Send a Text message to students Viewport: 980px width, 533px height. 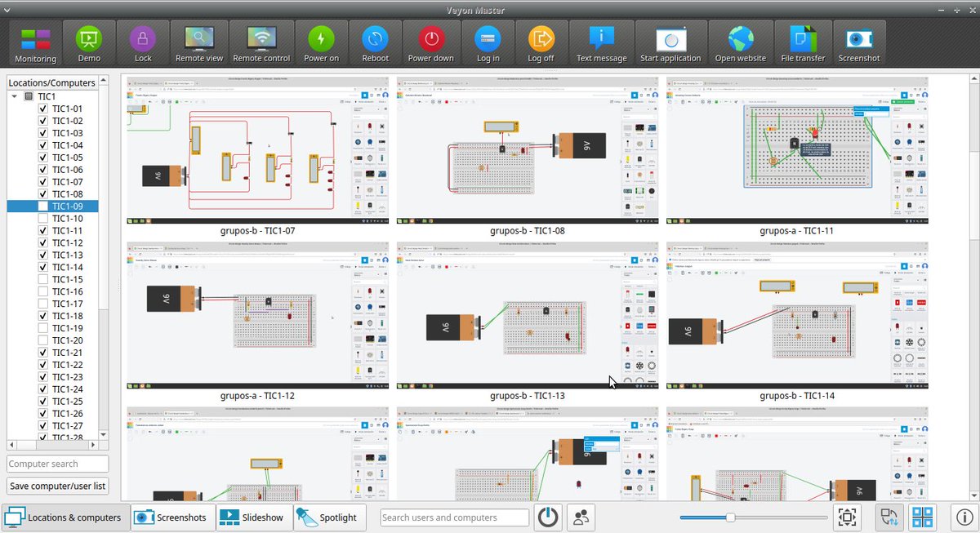pyautogui.click(x=602, y=42)
